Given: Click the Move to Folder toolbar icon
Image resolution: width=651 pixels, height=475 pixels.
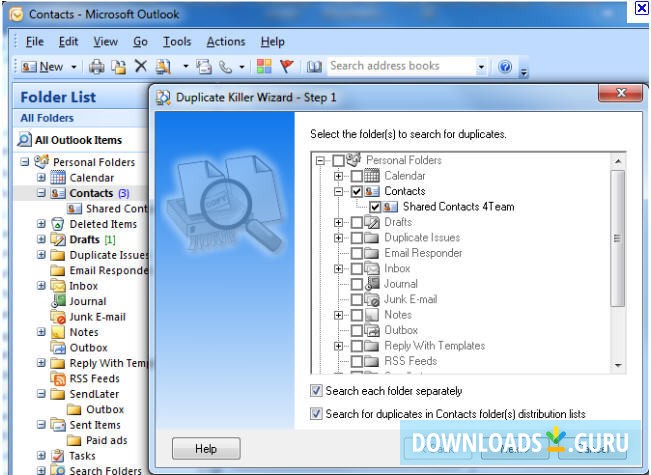Looking at the screenshot, I should pos(119,66).
